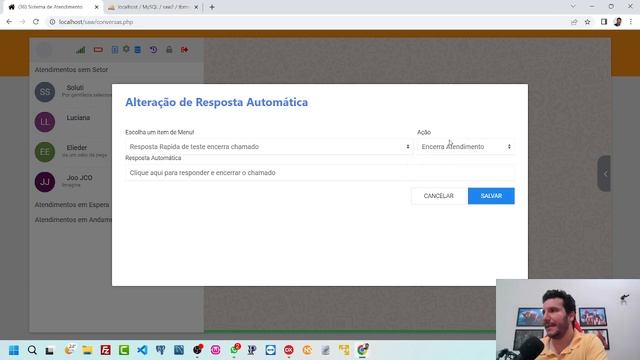The height and width of the screenshot is (360, 640).
Task: Open Visual Studio Code from taskbar
Action: [142, 350]
